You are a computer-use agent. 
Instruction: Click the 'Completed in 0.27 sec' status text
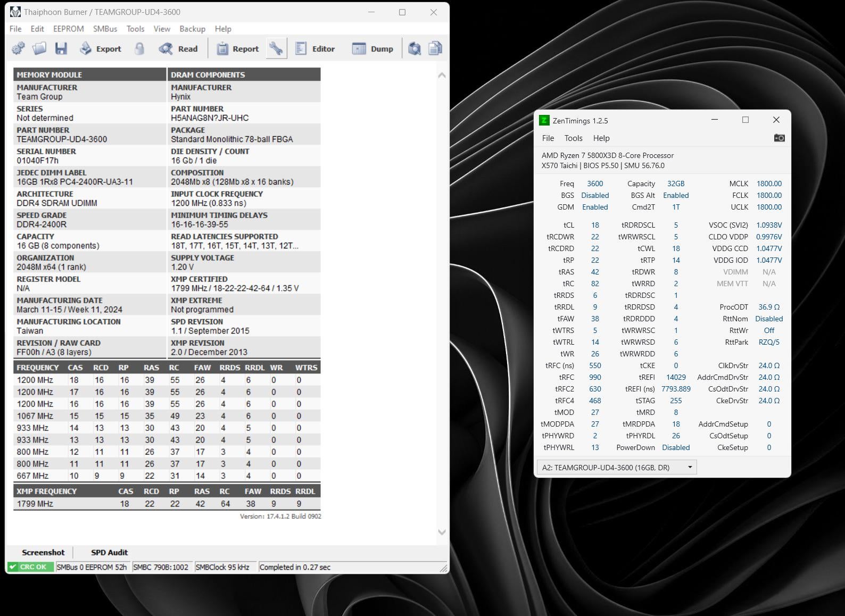[295, 567]
